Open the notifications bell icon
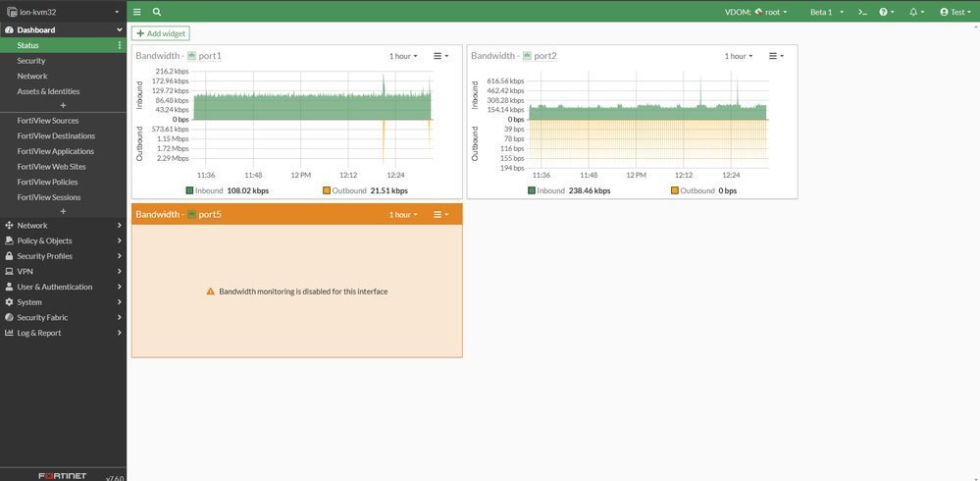The image size is (980, 481). pos(916,12)
